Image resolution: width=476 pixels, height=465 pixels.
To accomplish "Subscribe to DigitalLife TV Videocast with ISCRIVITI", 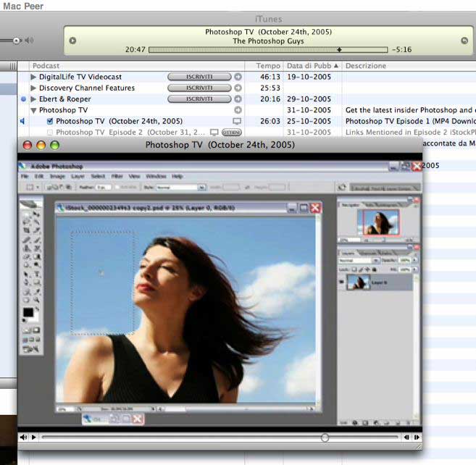I will pos(199,77).
